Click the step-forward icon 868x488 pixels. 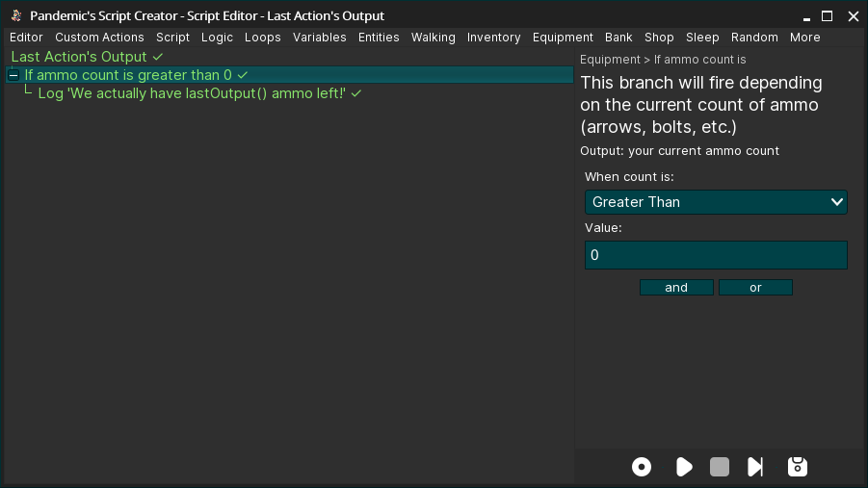point(756,467)
